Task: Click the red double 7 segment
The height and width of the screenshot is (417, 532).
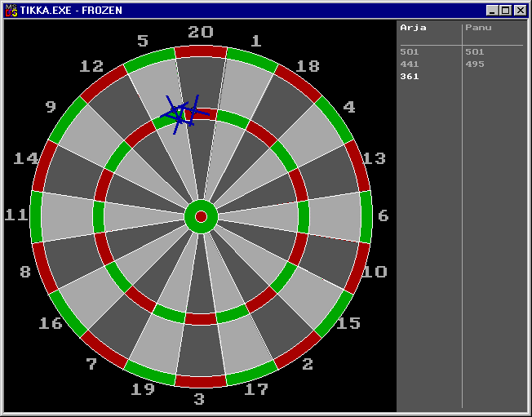Action: (104, 350)
